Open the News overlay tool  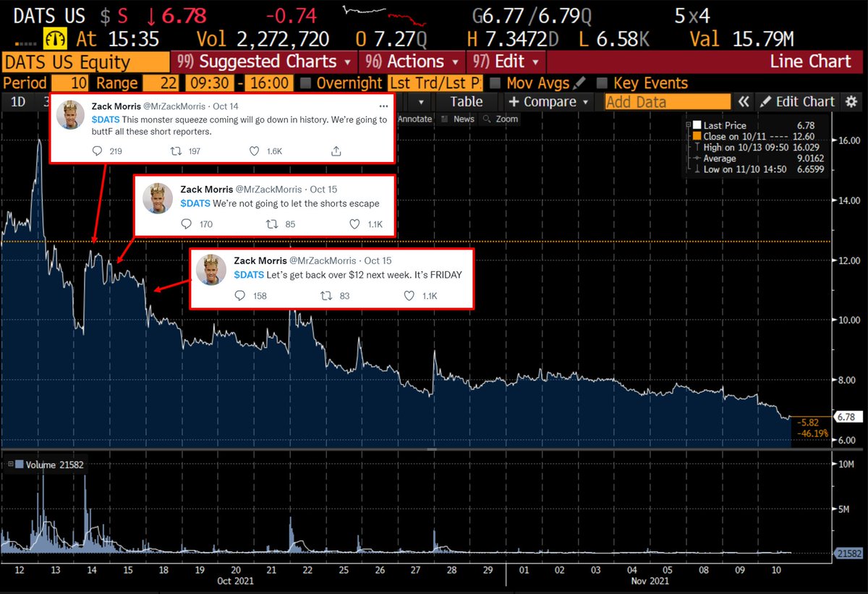(458, 119)
